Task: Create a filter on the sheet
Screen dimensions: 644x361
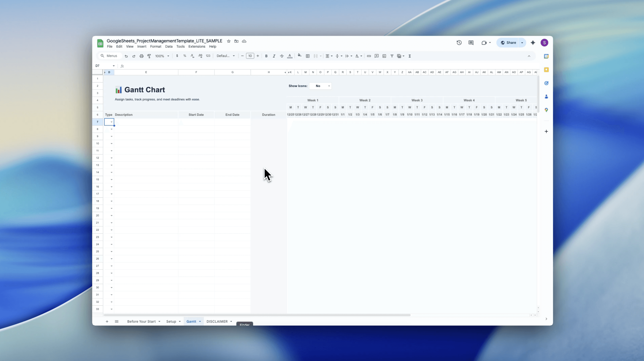Action: pos(392,56)
